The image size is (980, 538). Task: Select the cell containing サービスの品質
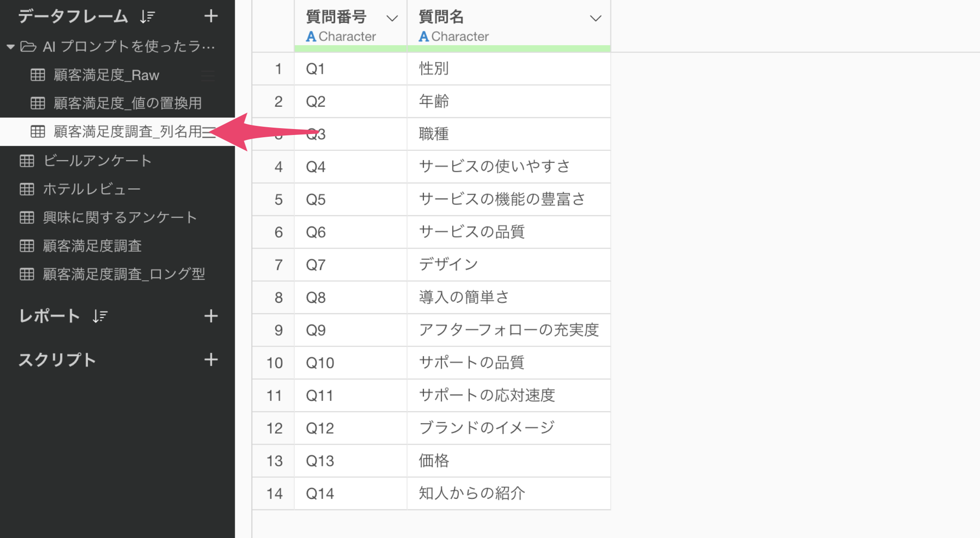(472, 232)
